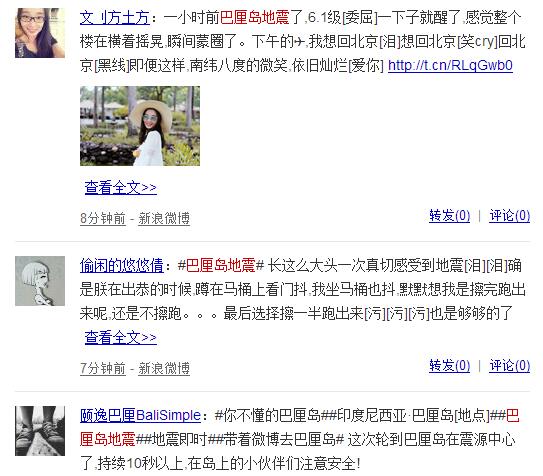Open the t.cn/RLqGwb0 short link
Viewport: 543px width, 476px height.
click(450, 65)
